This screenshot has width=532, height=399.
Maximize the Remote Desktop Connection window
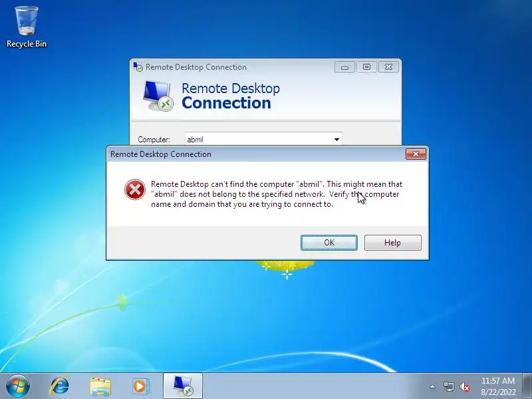click(366, 67)
